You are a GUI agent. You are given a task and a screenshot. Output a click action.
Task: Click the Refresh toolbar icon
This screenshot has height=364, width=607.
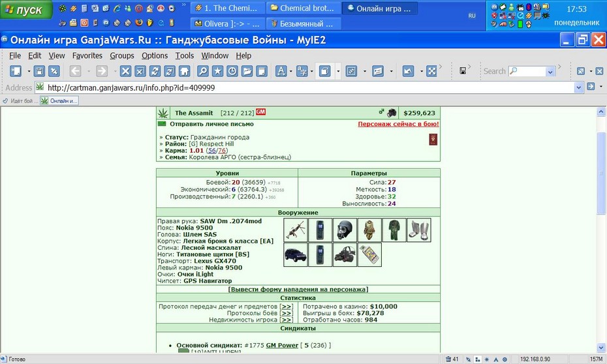coord(155,71)
